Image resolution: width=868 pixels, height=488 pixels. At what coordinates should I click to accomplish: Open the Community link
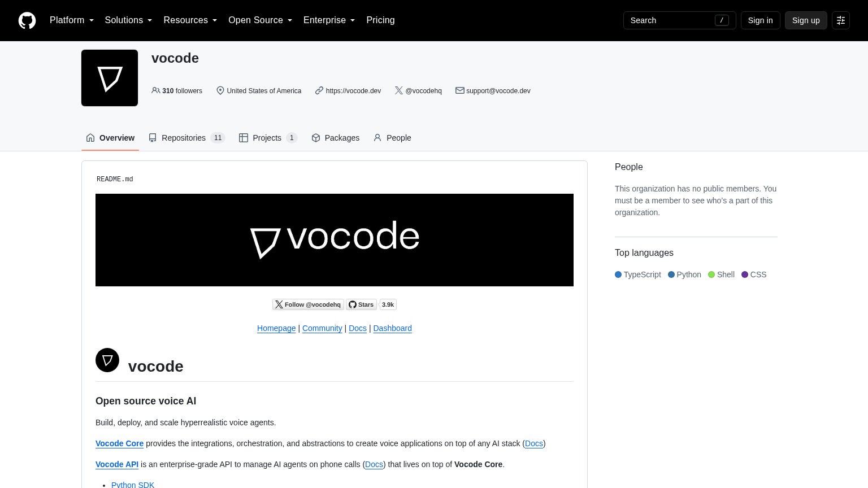[322, 328]
